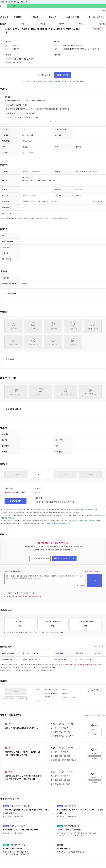Click the 기타 selection method tile
106x868 pixels.
90,474
